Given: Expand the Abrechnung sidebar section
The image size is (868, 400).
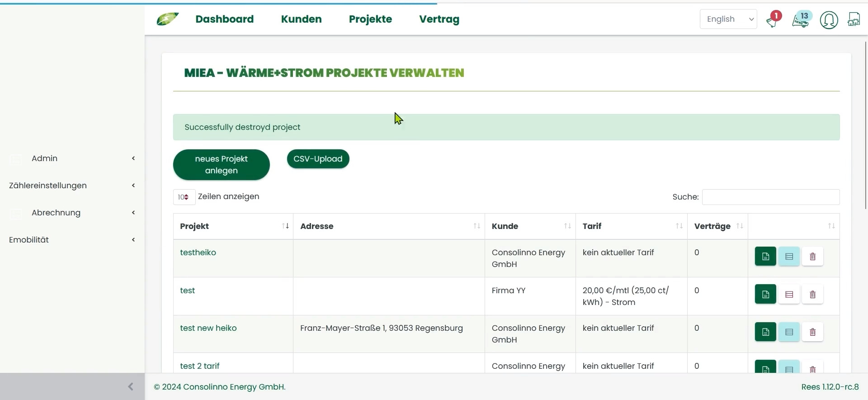Looking at the screenshot, I should tap(72, 213).
